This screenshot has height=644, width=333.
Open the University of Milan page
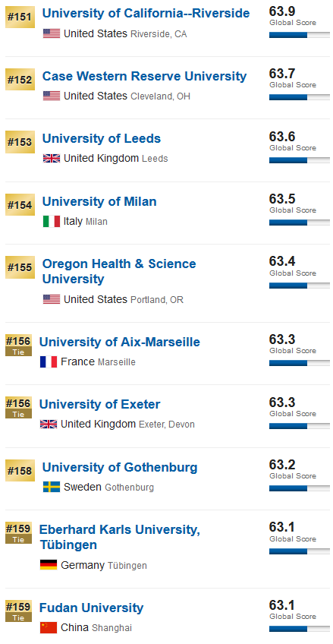[99, 202]
